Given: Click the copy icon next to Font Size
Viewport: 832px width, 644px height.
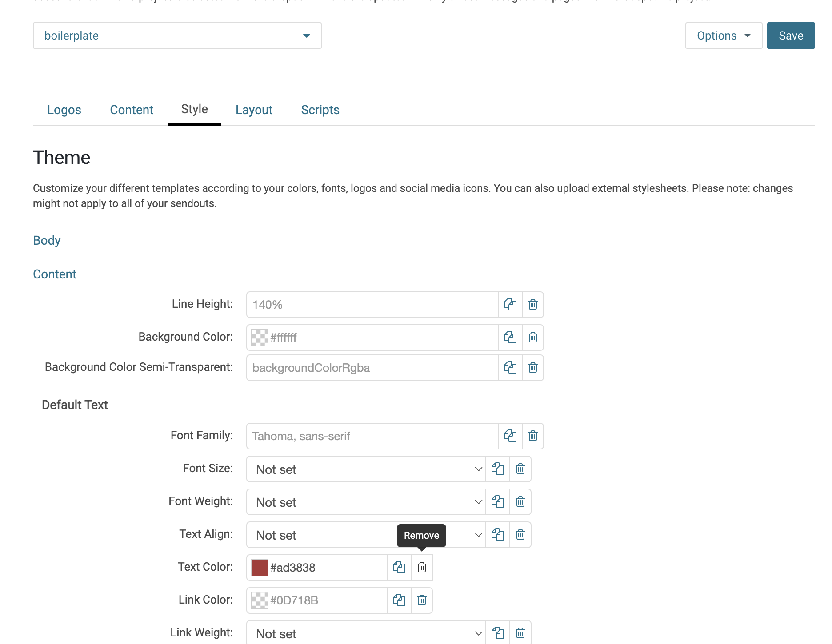Looking at the screenshot, I should tap(497, 469).
